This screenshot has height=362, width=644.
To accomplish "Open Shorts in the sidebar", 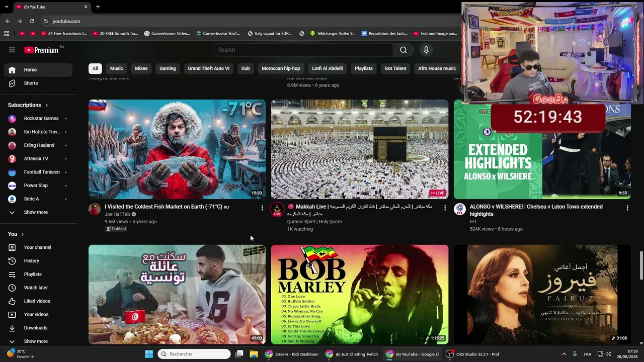I will (x=38, y=83).
